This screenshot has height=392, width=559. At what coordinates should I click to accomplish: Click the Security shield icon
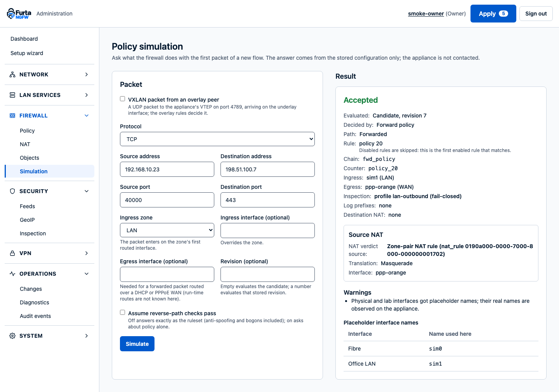tap(12, 191)
